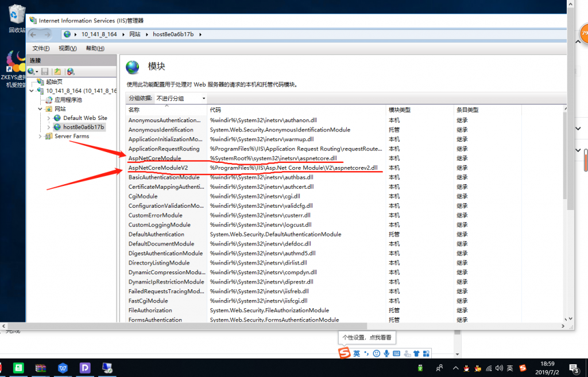
Task: Click the People icon in the system tray
Action: point(439,368)
